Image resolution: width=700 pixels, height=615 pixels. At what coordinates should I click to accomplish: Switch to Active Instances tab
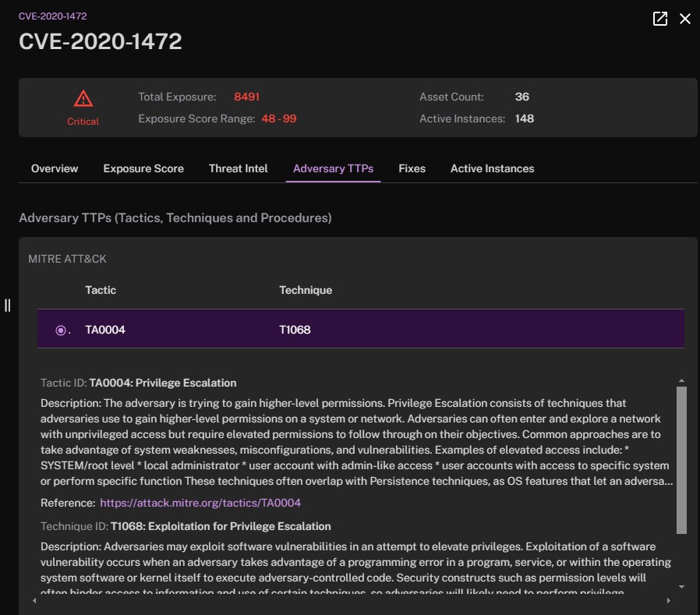492,168
